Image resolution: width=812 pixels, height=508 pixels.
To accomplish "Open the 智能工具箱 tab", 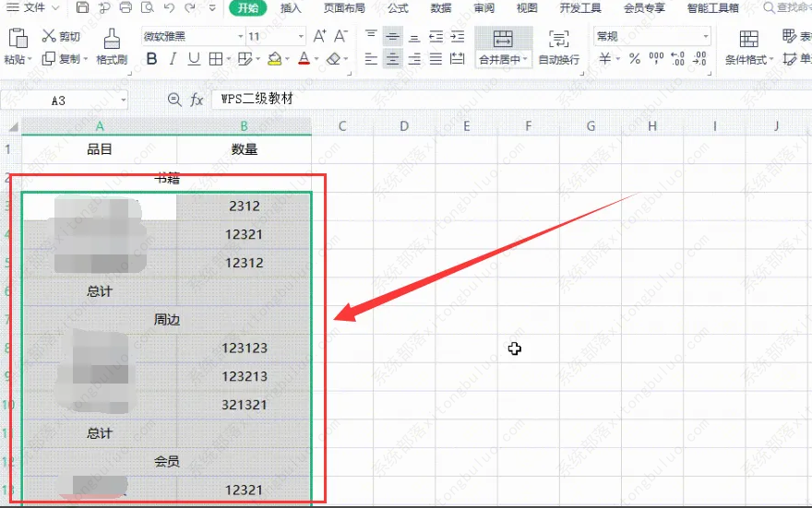I will pos(713,7).
